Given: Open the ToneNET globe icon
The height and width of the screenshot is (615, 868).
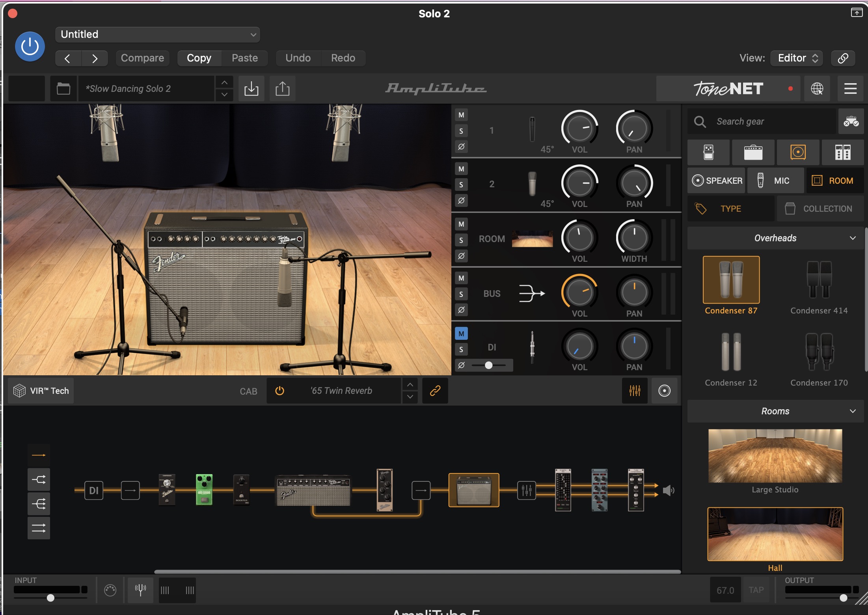Looking at the screenshot, I should tap(817, 89).
